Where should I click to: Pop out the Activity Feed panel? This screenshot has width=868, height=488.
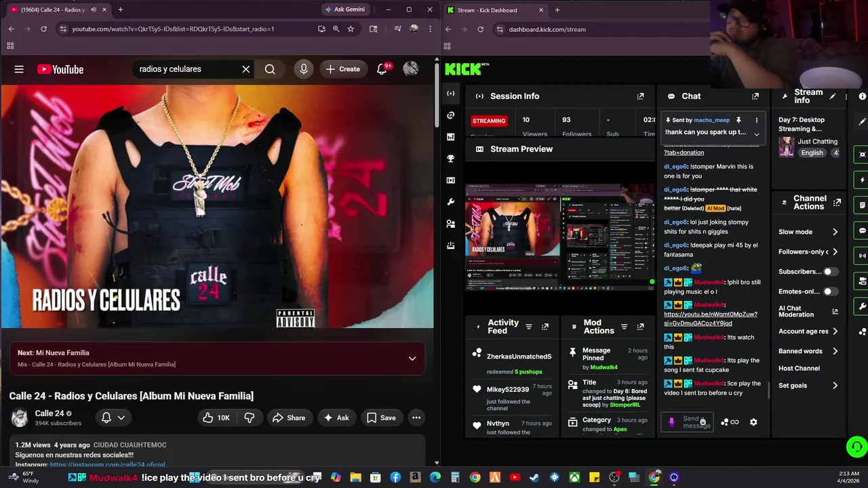coord(545,327)
